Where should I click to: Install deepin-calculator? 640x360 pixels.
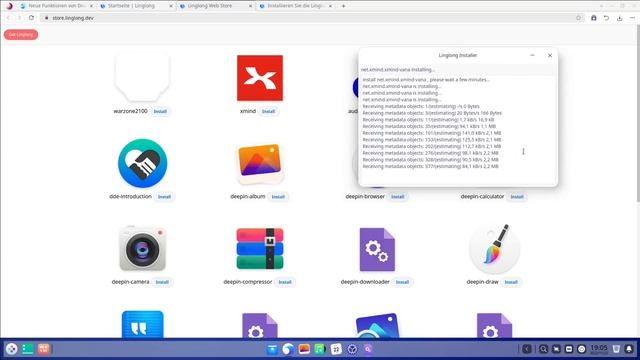517,197
